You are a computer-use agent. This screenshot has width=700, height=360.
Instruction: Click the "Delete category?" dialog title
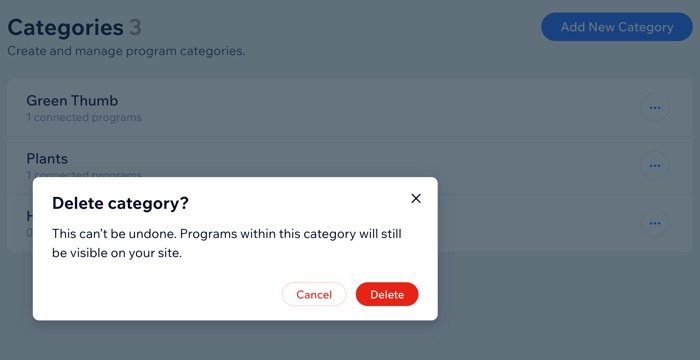(x=120, y=203)
